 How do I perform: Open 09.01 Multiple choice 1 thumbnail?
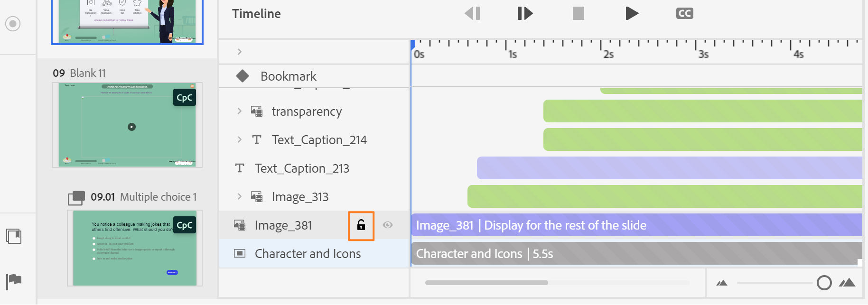135,248
